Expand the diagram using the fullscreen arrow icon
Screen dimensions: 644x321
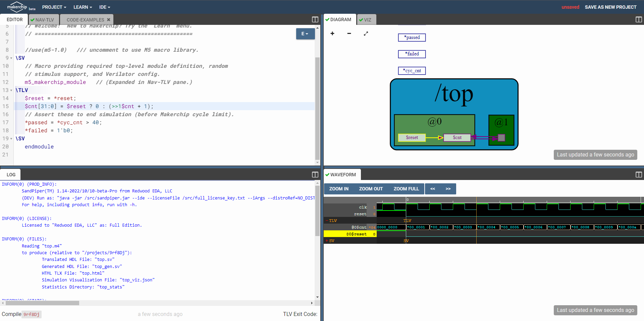point(366,34)
